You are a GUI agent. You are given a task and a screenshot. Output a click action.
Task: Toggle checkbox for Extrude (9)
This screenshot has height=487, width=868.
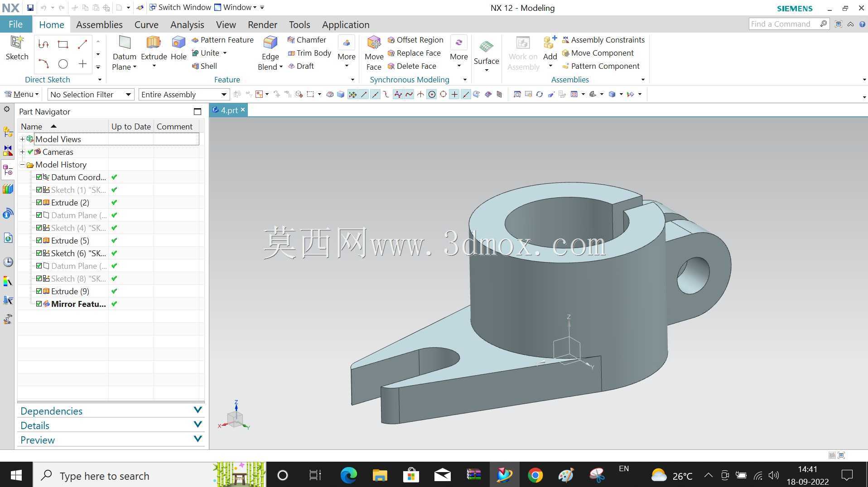(39, 291)
